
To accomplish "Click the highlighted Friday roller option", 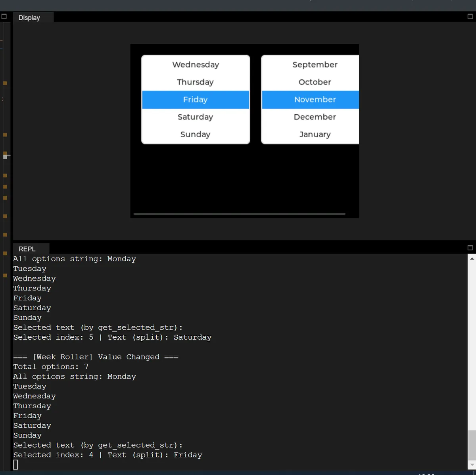I will point(196,100).
